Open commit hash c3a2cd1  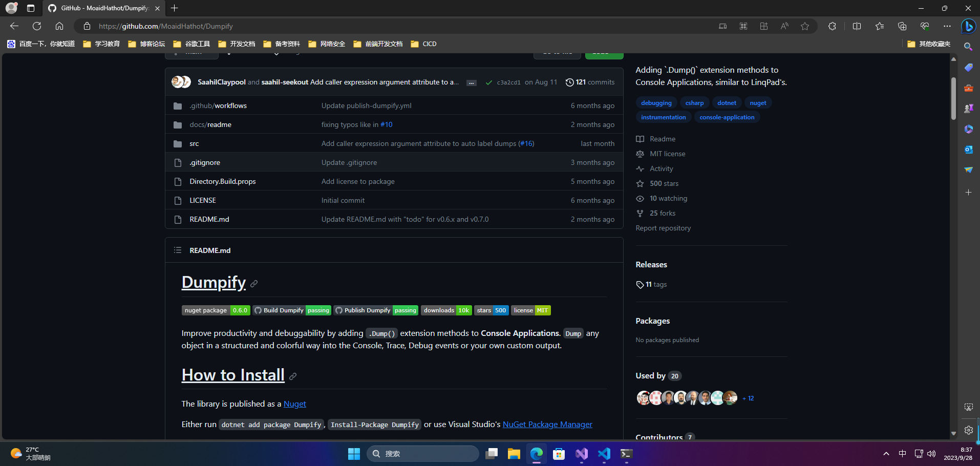pos(508,82)
